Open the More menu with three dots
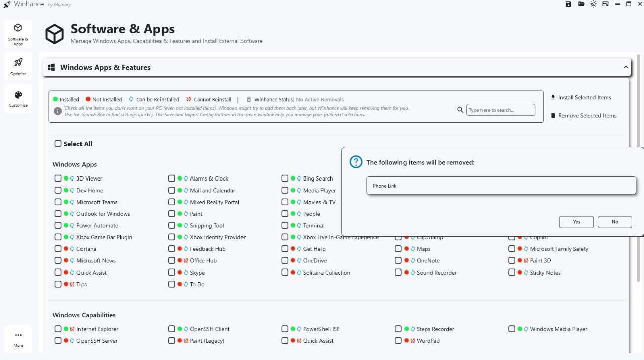The height and width of the screenshot is (360, 644). (x=18, y=339)
